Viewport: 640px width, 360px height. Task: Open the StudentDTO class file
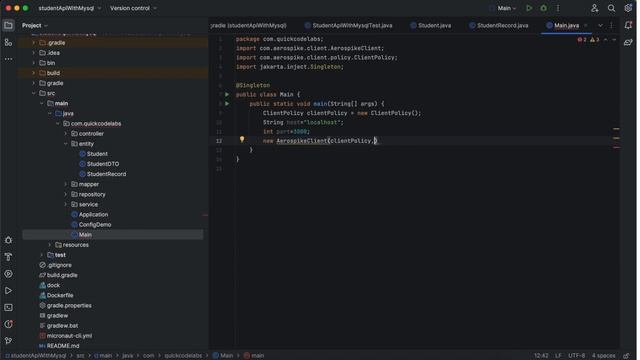point(103,164)
